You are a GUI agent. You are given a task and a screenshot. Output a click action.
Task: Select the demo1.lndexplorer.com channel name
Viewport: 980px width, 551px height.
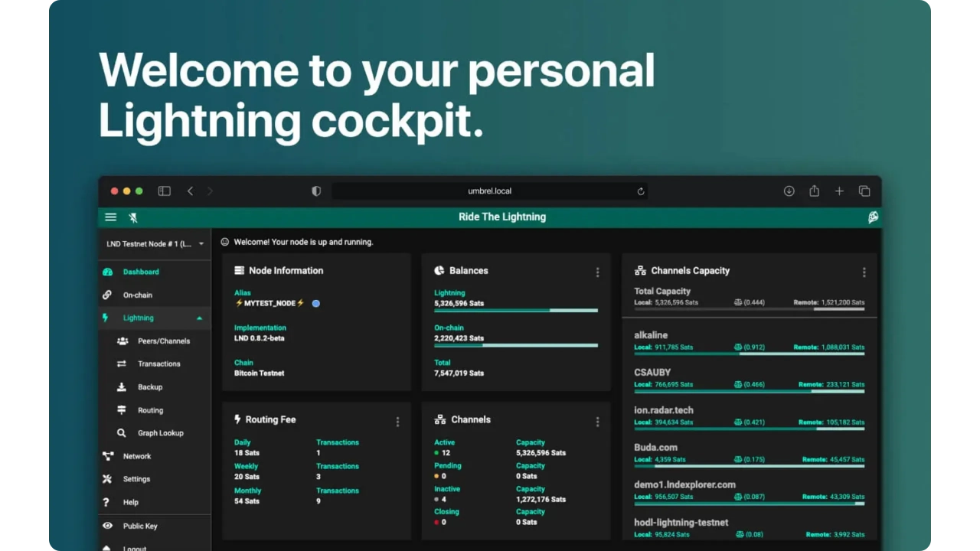pyautogui.click(x=685, y=485)
